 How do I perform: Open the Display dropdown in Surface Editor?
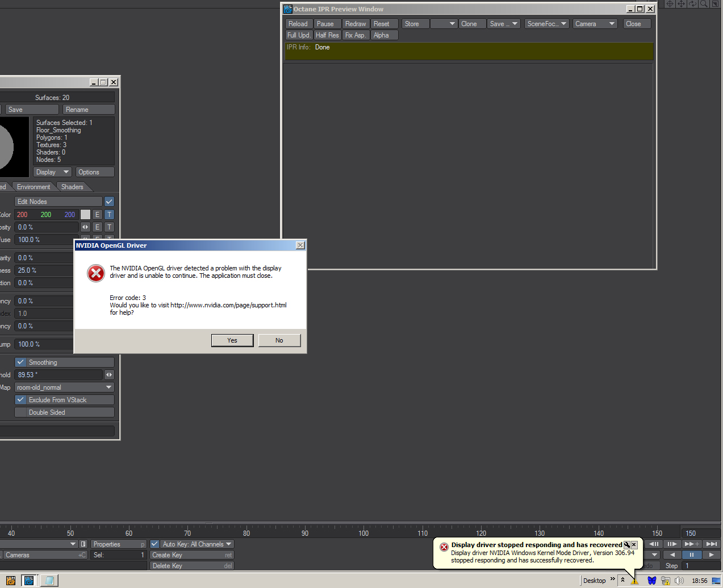[52, 172]
